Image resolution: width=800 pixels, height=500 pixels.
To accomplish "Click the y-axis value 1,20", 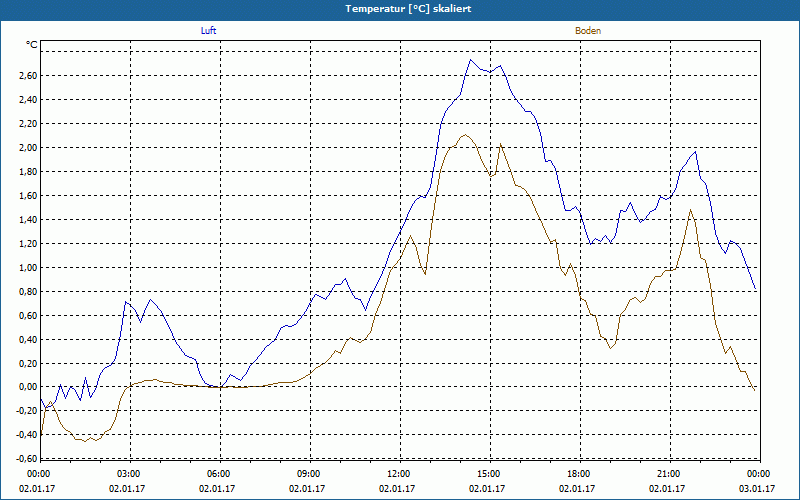I will pyautogui.click(x=29, y=243).
